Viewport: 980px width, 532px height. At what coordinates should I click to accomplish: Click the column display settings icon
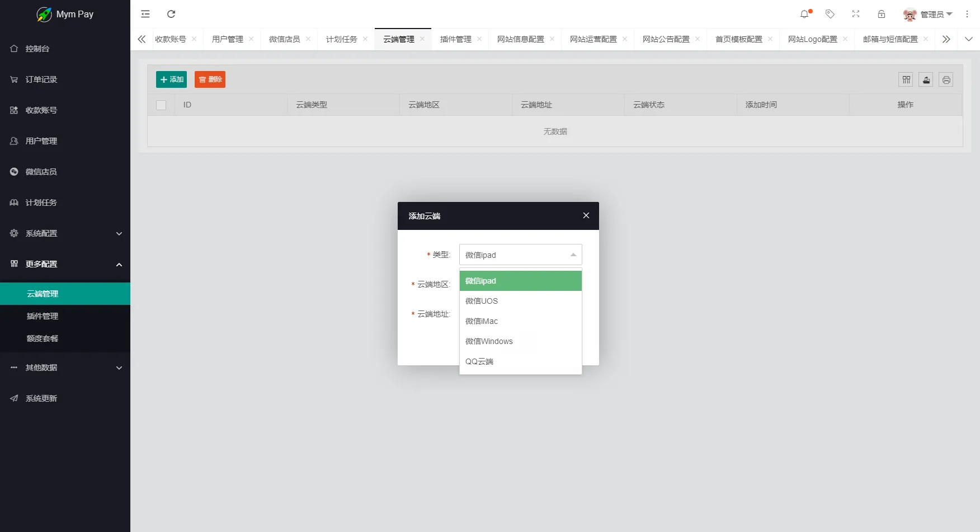[906, 79]
